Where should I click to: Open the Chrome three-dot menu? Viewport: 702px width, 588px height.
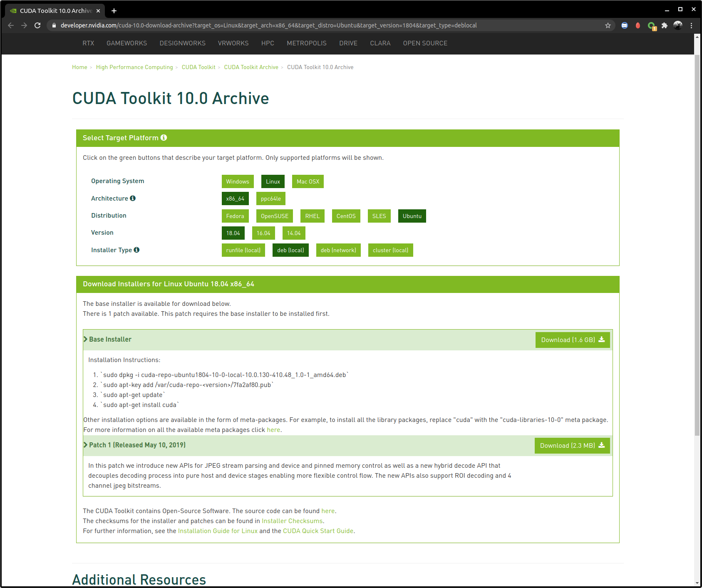691,25
